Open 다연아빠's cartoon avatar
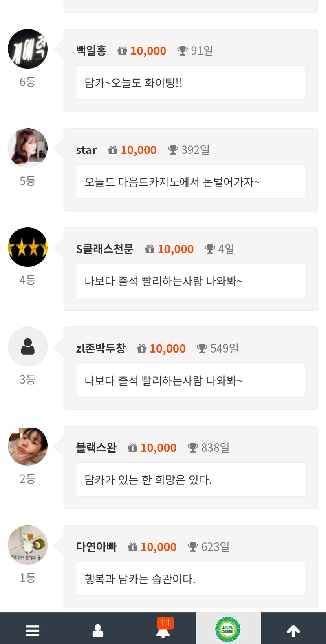This screenshot has height=644, width=326. [x=28, y=545]
